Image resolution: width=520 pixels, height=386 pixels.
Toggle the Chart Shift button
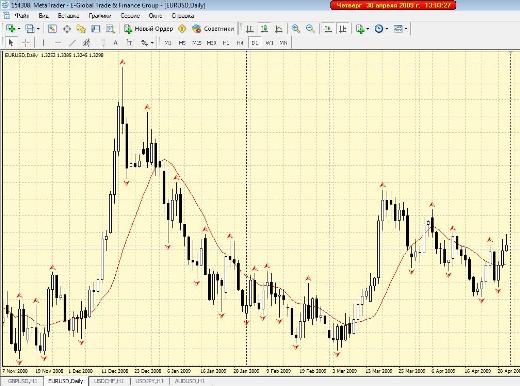tap(342, 29)
